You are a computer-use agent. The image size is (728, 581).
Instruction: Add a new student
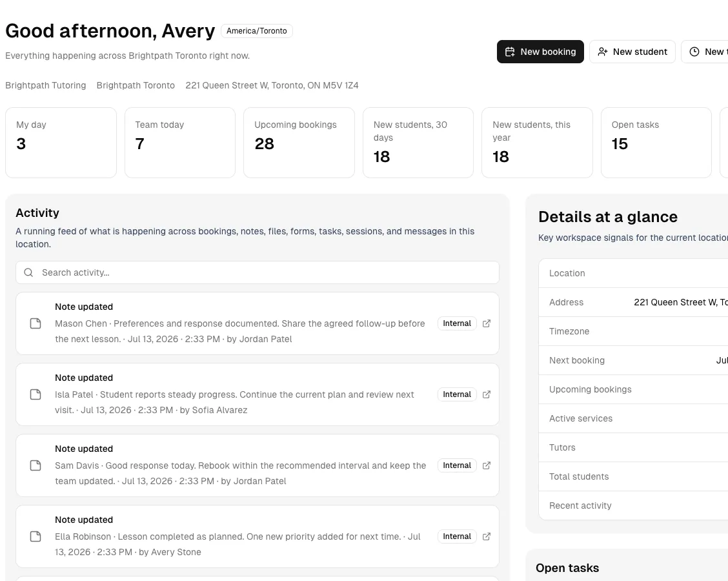click(x=632, y=52)
